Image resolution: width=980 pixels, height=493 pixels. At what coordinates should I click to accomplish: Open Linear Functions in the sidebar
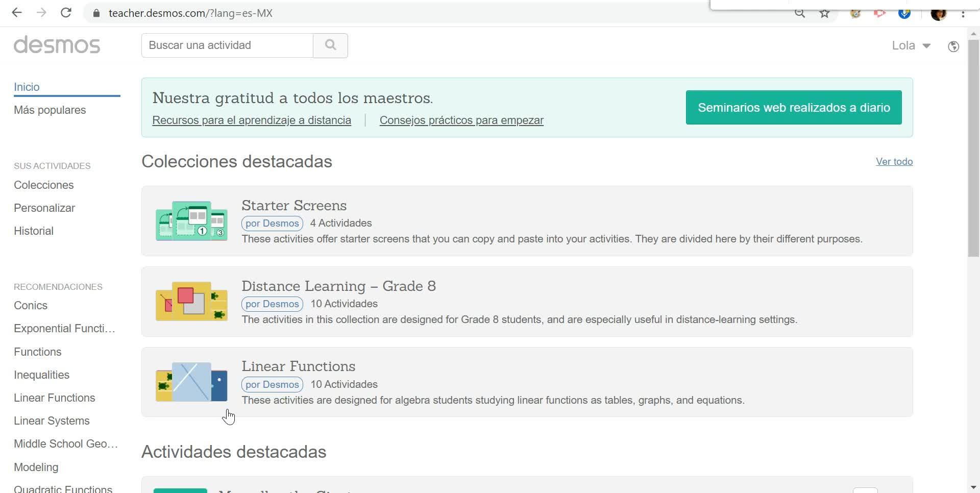click(x=55, y=398)
